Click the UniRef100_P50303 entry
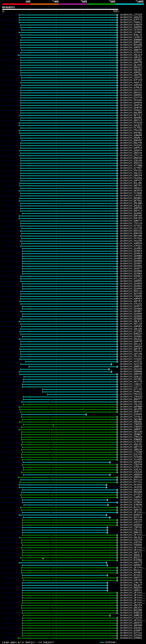The height and width of the screenshot is (644, 146). 131,394
